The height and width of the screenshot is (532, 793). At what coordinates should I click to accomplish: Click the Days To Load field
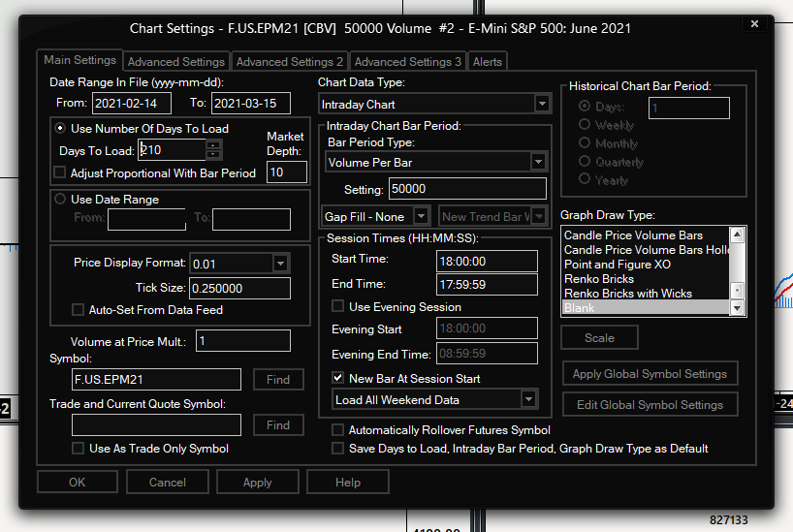coord(172,150)
